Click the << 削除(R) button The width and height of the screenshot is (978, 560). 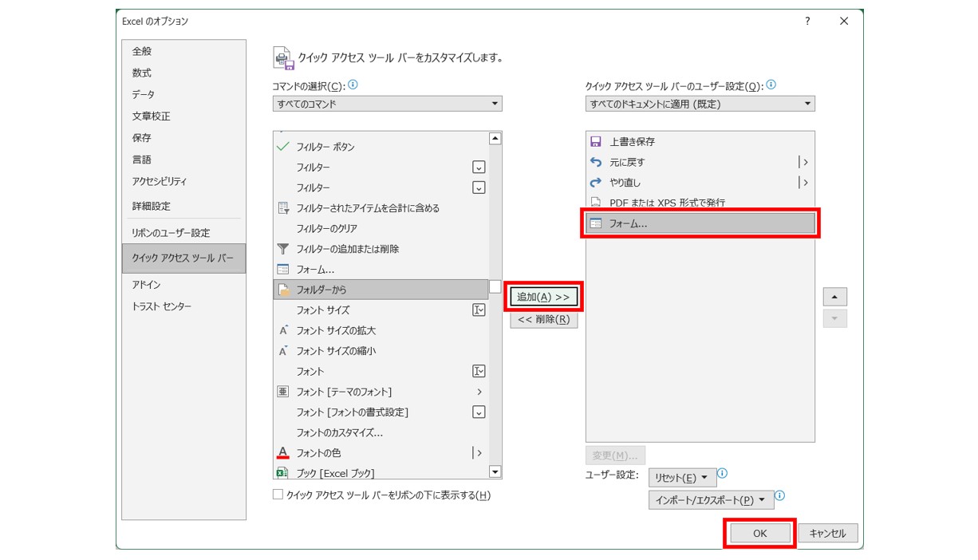pyautogui.click(x=543, y=320)
